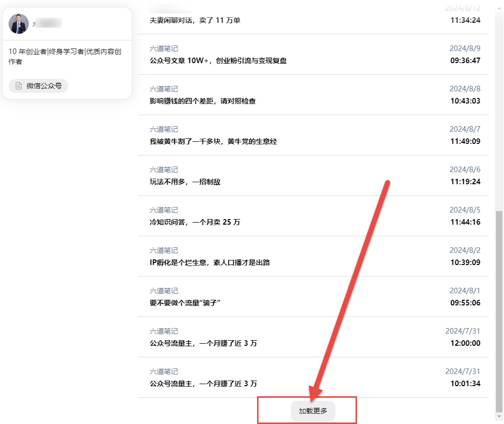Viewport: 504px width, 424px height.
Task: Open the 公众号流量主 article posted at 10:01:34
Action: 203,384
